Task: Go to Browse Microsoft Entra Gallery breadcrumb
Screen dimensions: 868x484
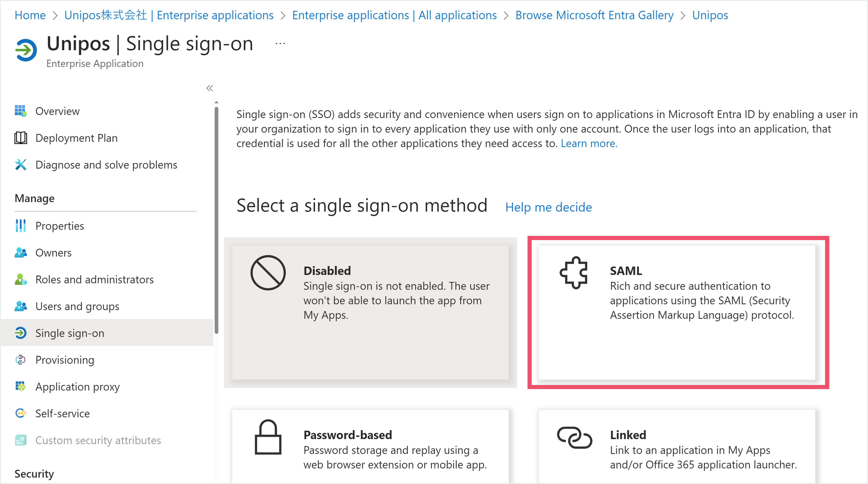Action: point(594,15)
